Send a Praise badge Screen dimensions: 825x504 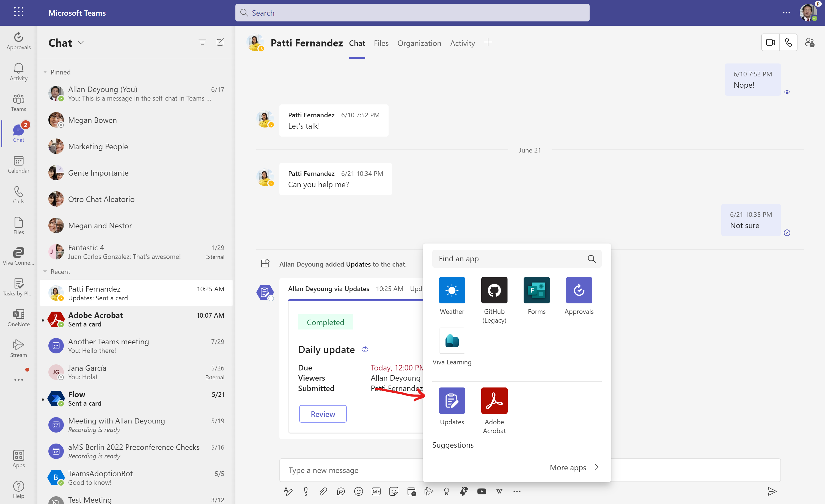447,491
